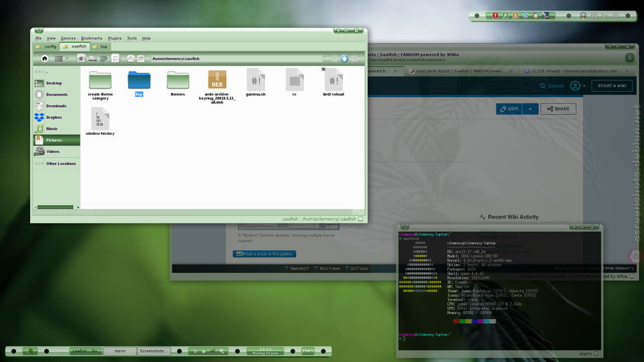This screenshot has height=362, width=644.
Task: Select the 'create theme category' folder
Action: coord(100,85)
